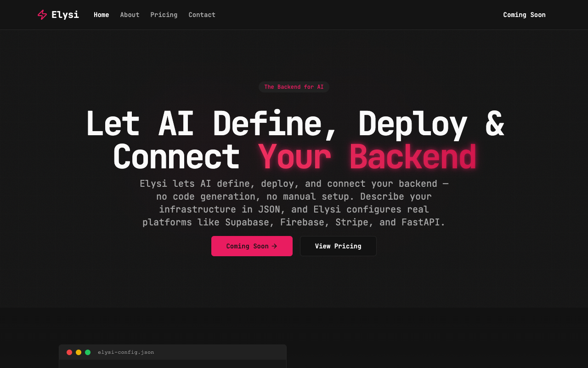The height and width of the screenshot is (368, 588).
Task: Click 'The Backend for AI' pill badge
Action: (x=294, y=86)
